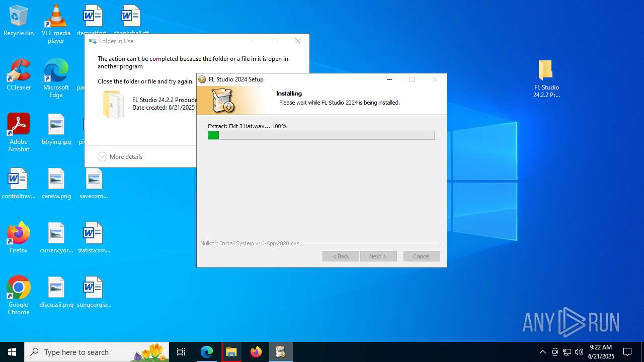Click 'Extract: Ekit 3 Hat.wav... 100%' status text
The height and width of the screenshot is (362, 644).
[247, 126]
